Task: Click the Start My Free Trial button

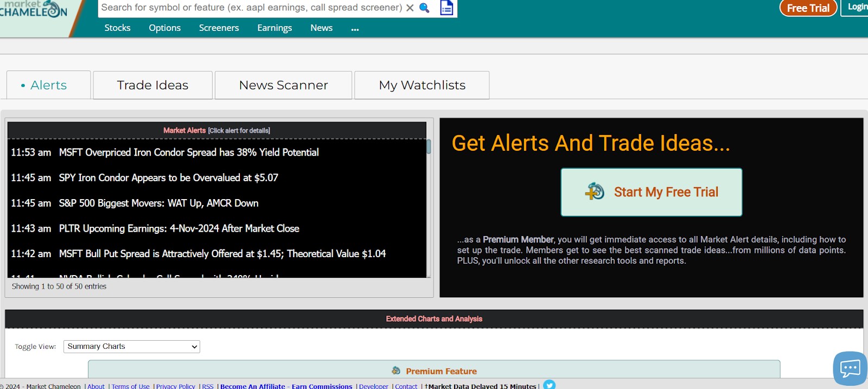Action: click(651, 192)
